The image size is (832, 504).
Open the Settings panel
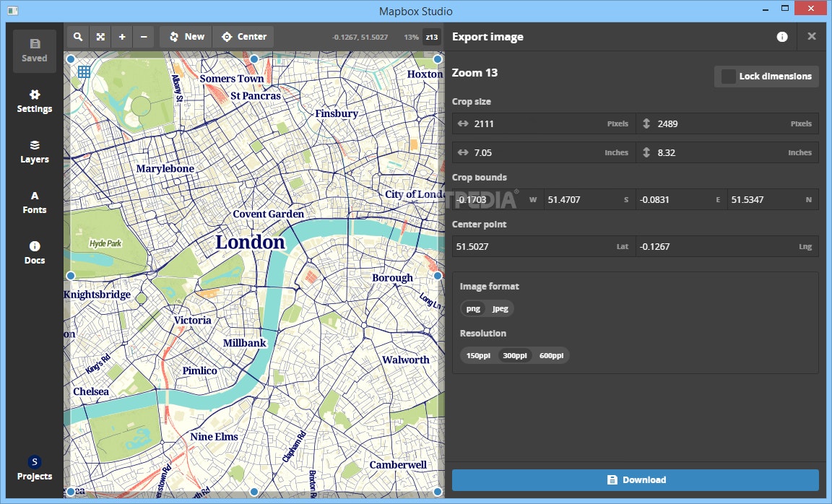34,101
